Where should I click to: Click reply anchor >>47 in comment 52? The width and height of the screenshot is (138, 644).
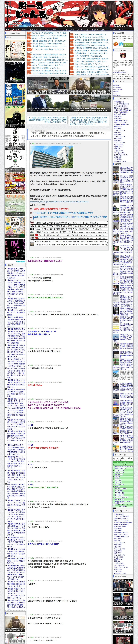coord(31,465)
